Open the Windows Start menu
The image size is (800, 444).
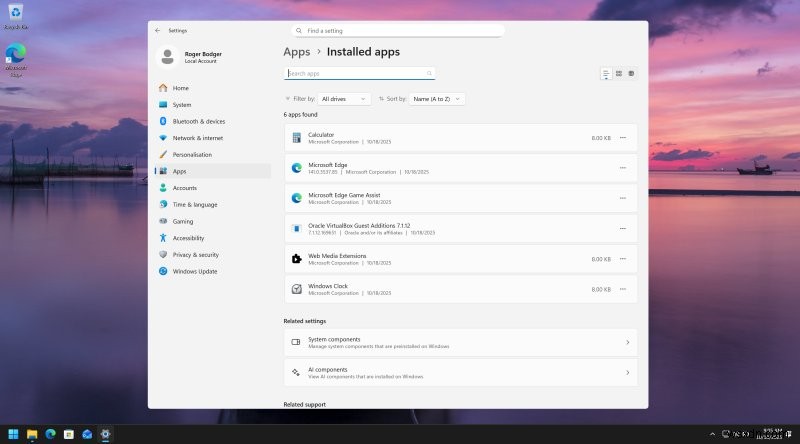[13, 434]
